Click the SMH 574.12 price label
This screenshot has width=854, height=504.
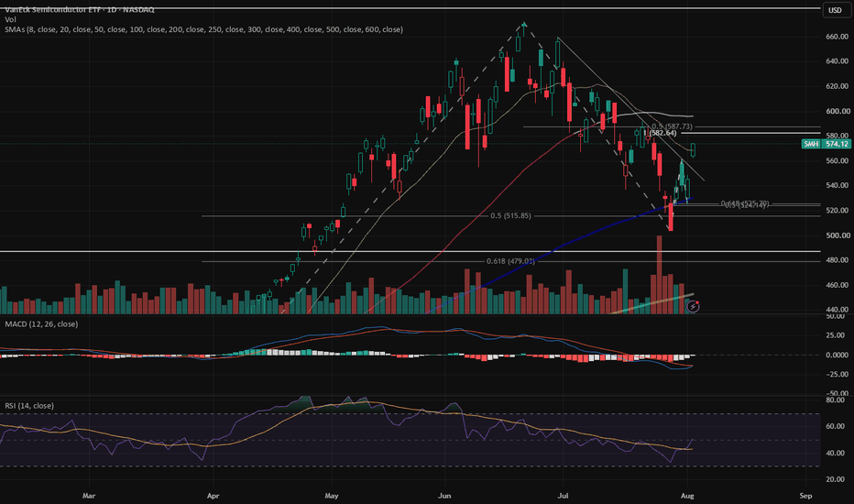826,144
